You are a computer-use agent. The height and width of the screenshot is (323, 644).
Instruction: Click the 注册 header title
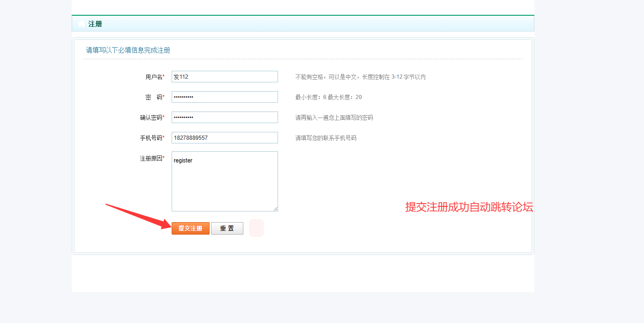click(95, 24)
